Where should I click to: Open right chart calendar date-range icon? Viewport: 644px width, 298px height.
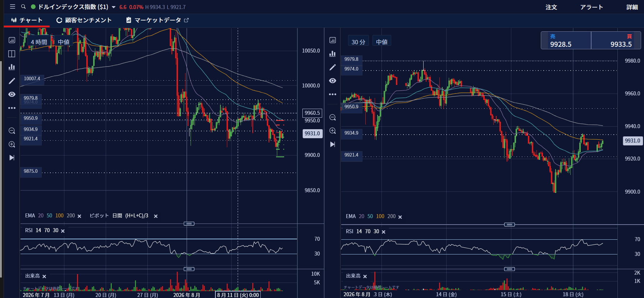coord(333,40)
